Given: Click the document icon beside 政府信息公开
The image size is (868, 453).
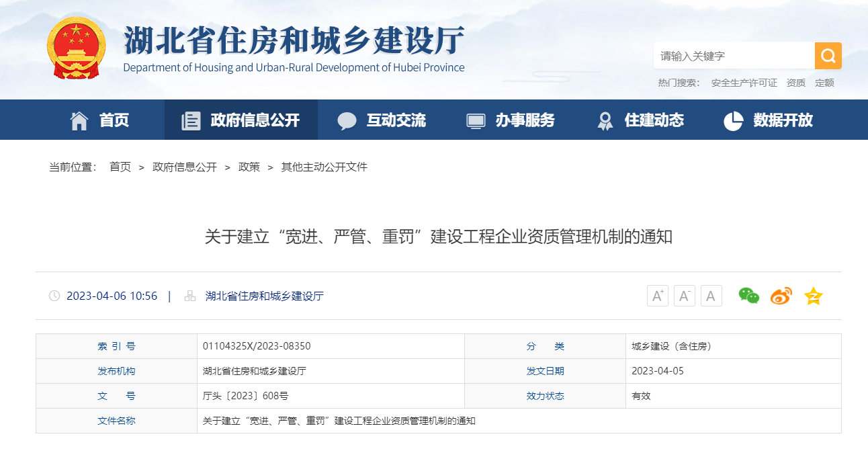Looking at the screenshot, I should 191,121.
